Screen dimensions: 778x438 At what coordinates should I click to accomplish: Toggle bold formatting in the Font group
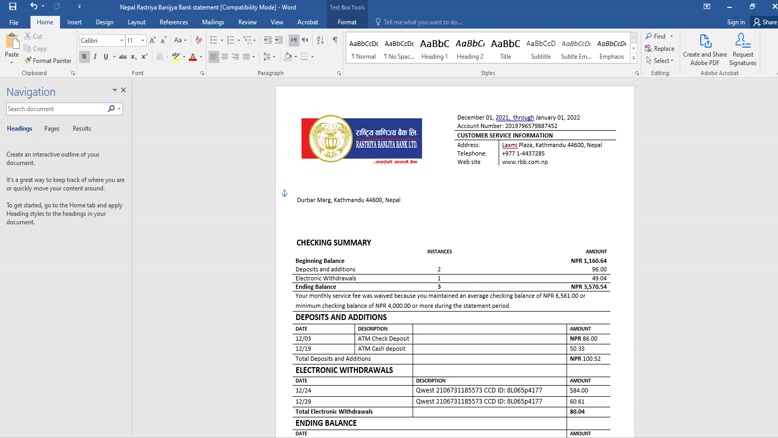[x=84, y=57]
